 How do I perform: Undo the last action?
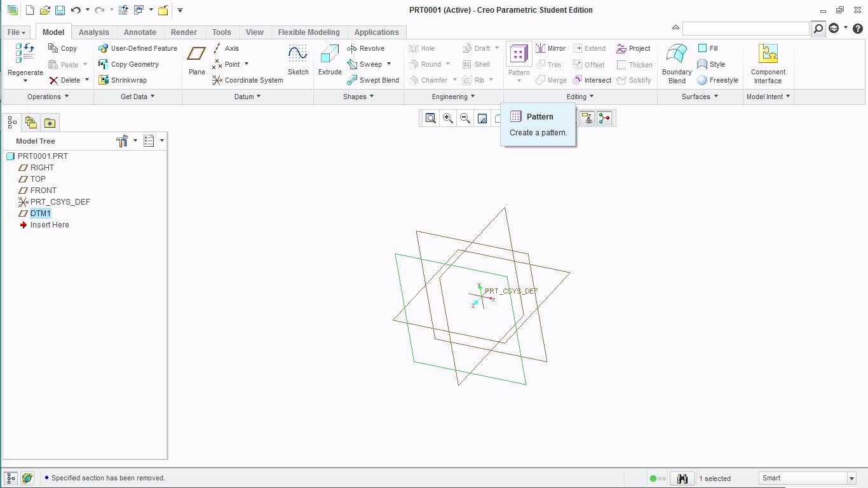[76, 10]
